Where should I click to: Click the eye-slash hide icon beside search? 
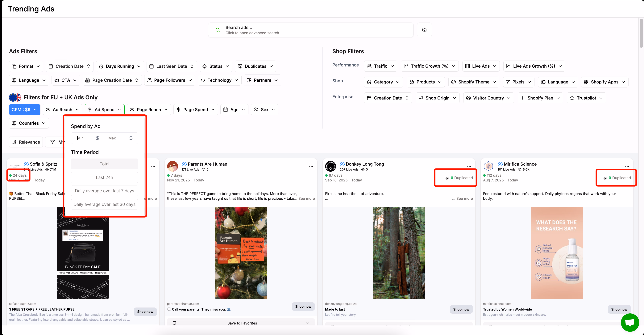424,30
